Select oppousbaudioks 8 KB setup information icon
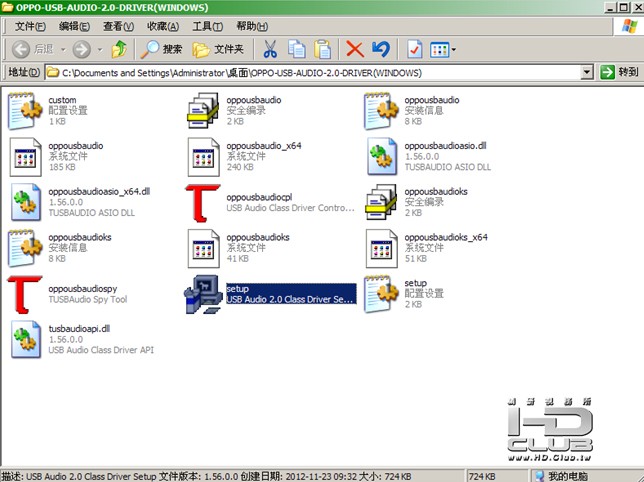The width and height of the screenshot is (644, 482). pyautogui.click(x=25, y=248)
